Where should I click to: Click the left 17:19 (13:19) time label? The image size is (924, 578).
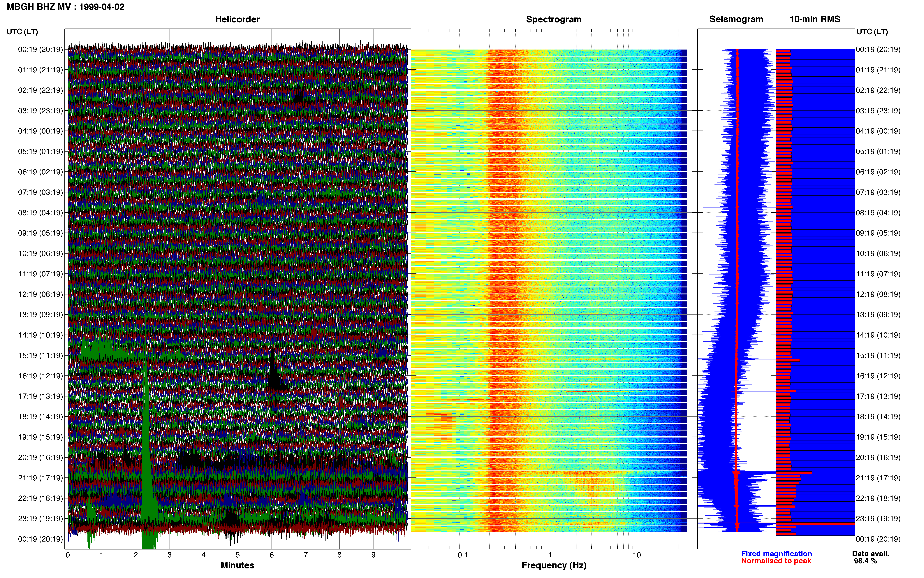[x=41, y=396]
